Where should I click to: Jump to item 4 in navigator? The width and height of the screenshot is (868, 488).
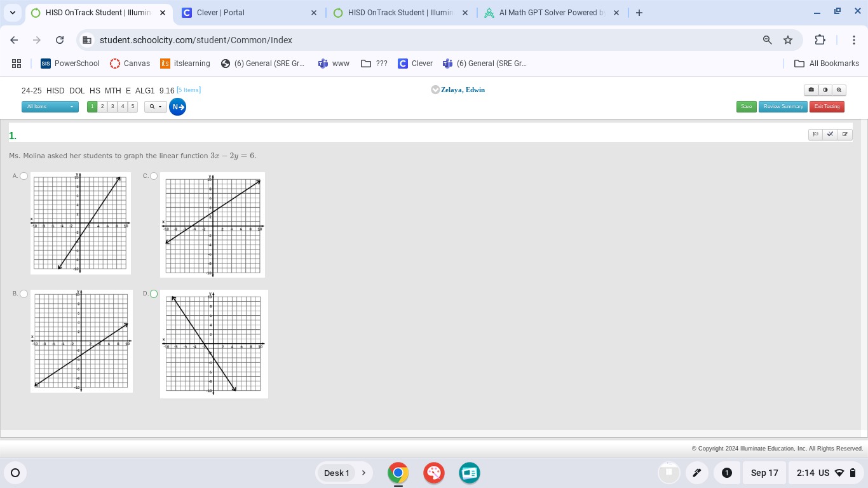pyautogui.click(x=123, y=107)
